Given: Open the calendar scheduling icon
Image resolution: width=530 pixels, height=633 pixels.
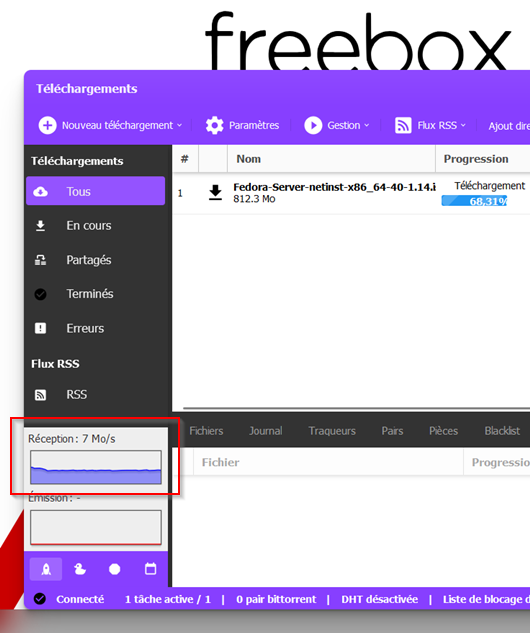Looking at the screenshot, I should (151, 569).
